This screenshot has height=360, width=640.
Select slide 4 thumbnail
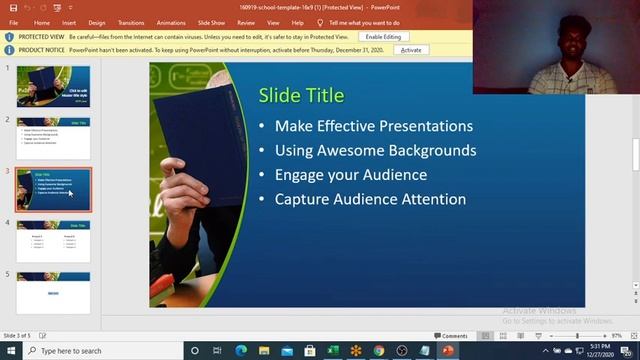53,241
